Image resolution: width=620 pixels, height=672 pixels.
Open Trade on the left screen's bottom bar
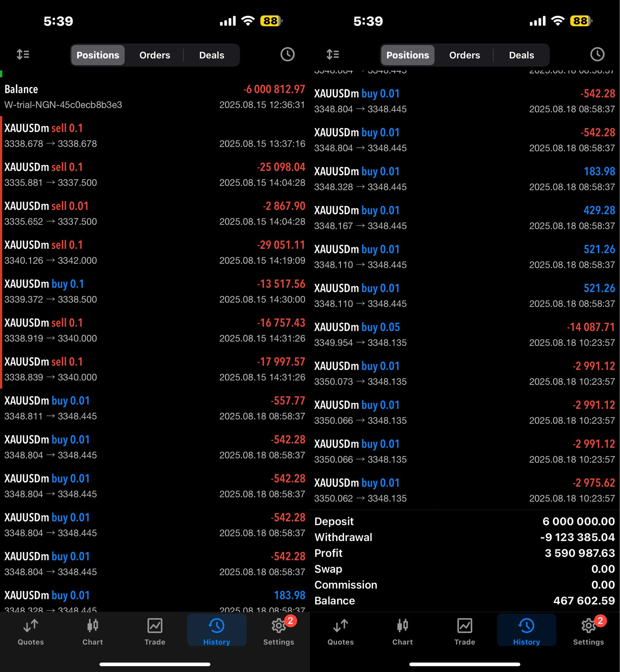tap(155, 632)
